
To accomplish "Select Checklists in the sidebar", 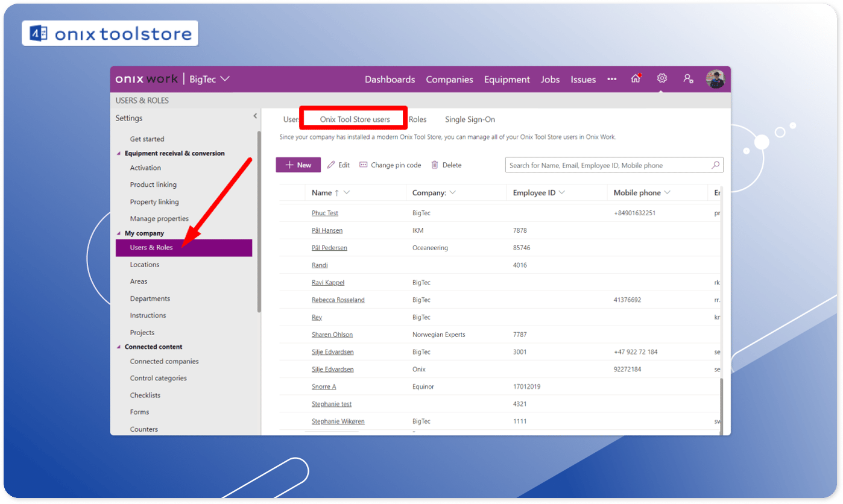I will pos(145,395).
